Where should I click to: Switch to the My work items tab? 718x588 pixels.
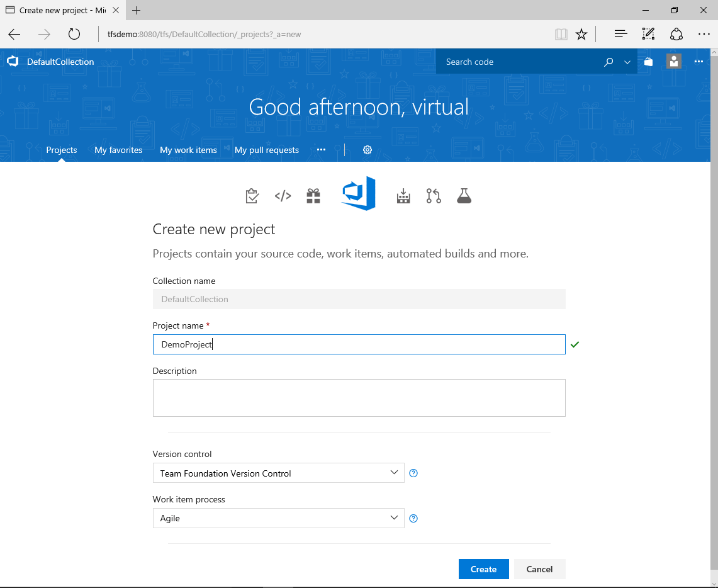click(188, 150)
